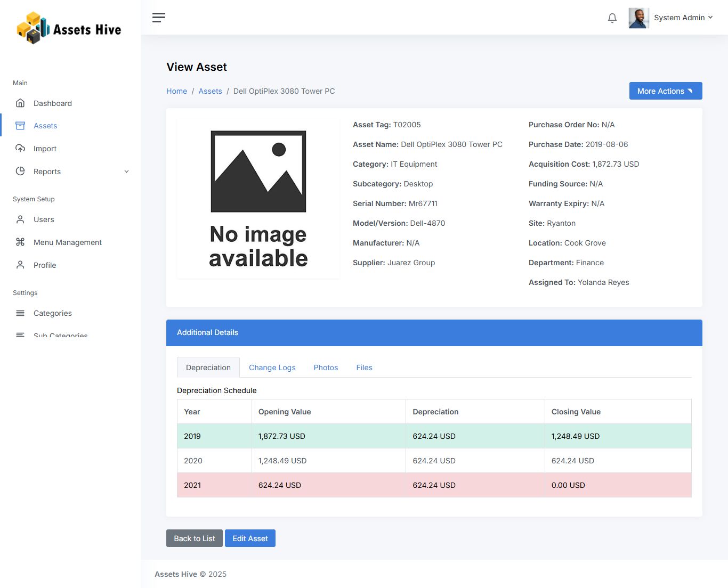728x588 pixels.
Task: Click the Reports pie chart icon
Action: [x=20, y=171]
